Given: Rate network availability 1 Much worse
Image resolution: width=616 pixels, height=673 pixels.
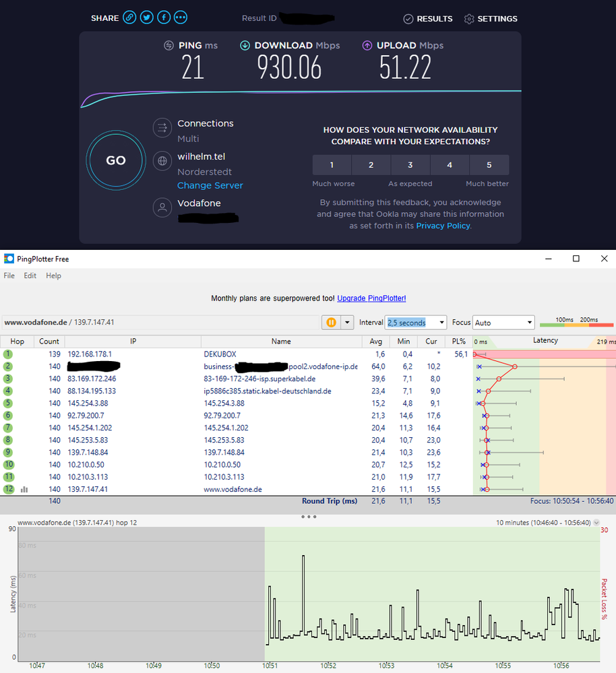Looking at the screenshot, I should (x=332, y=165).
